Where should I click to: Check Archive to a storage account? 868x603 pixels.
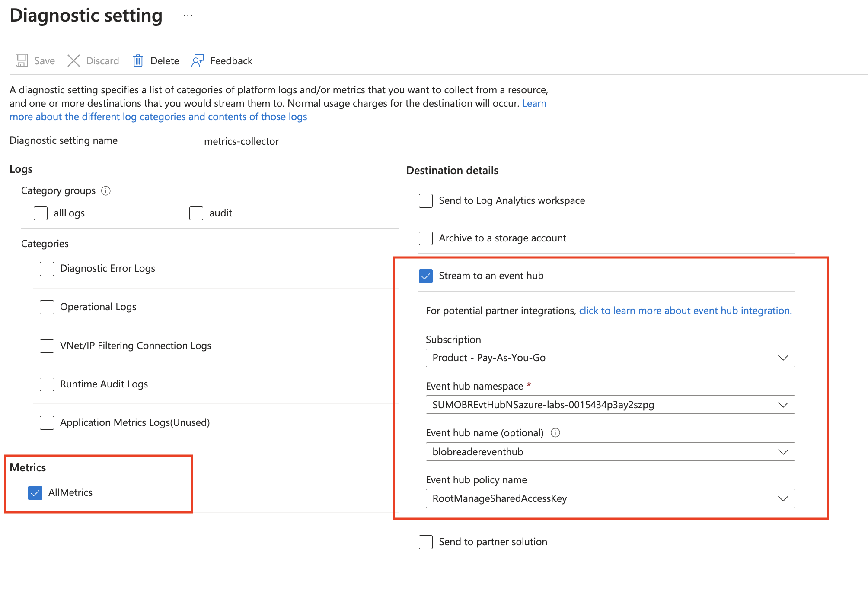tap(426, 238)
